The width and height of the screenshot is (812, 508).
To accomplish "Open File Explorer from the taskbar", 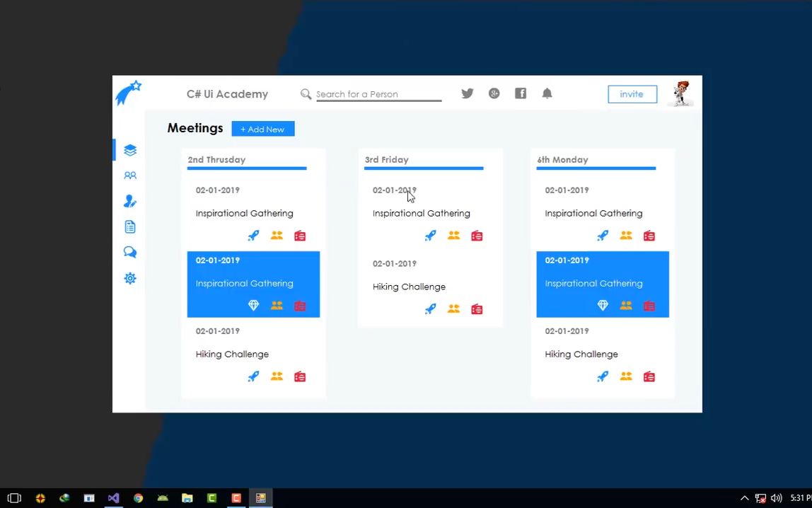I will click(187, 498).
